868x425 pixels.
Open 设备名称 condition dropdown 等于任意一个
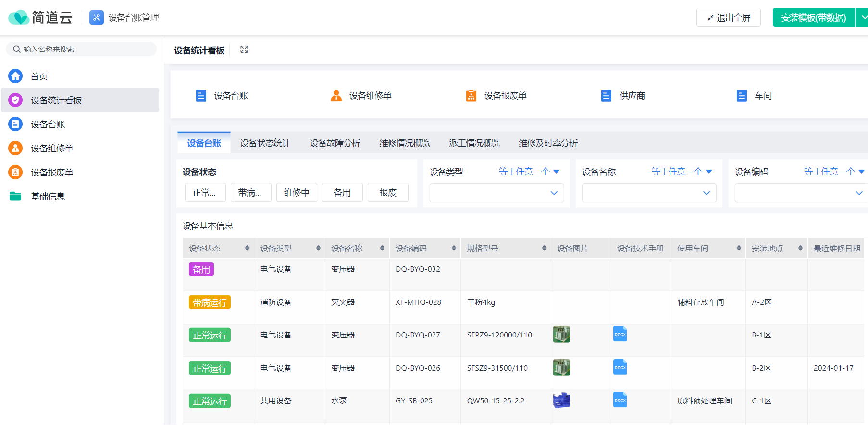[682, 172]
